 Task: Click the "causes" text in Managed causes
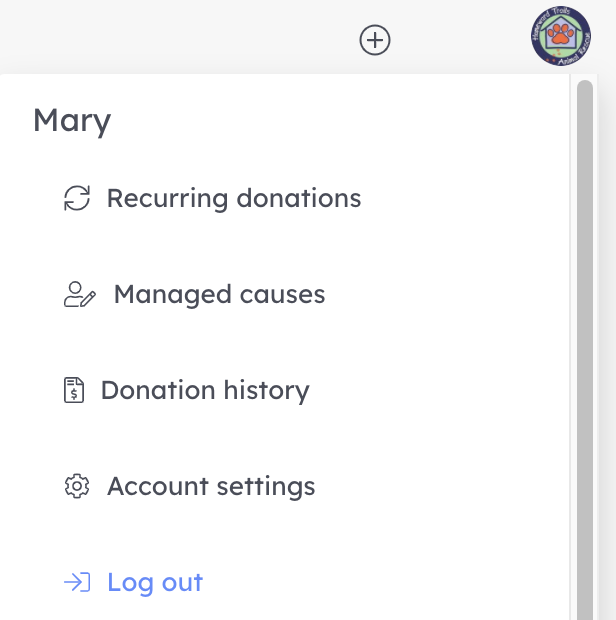[283, 295]
